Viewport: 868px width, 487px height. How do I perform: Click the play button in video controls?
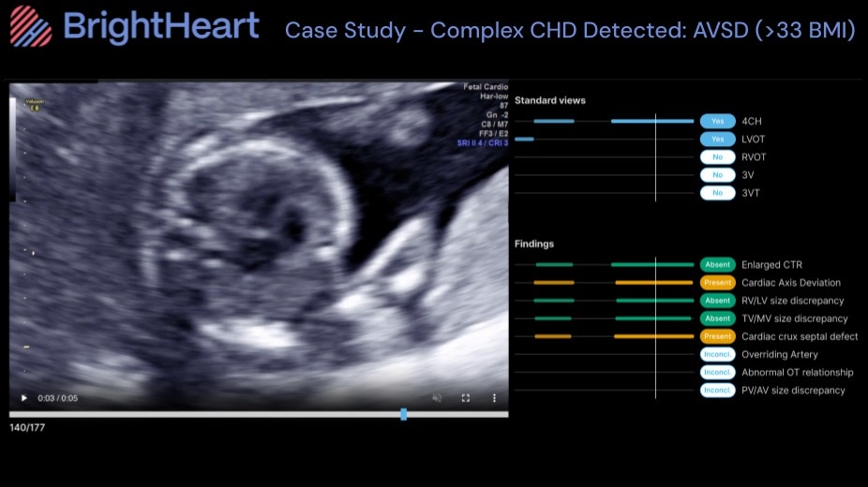coord(24,398)
